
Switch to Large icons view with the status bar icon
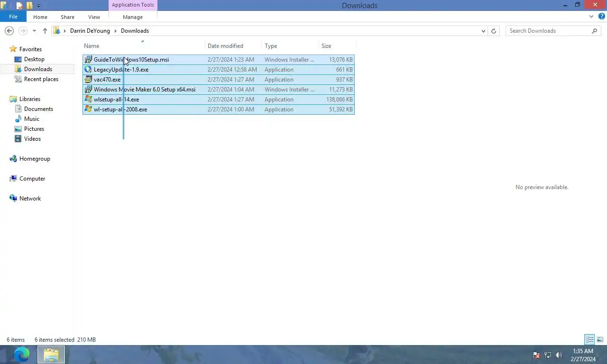coord(600,340)
